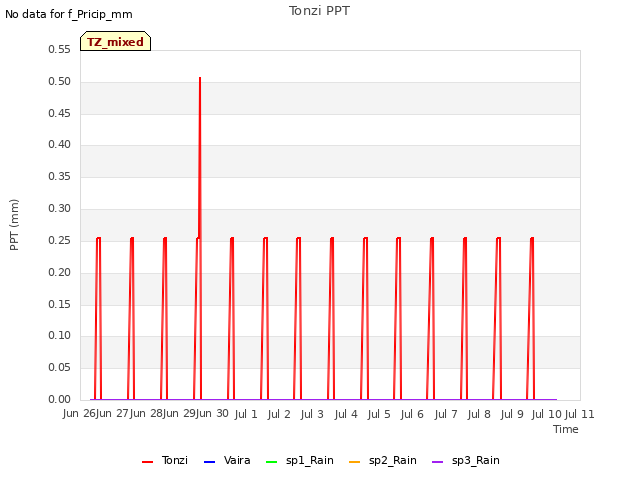Viewport: 640px width, 480px height.
Task: Click the Jul 5 x-axis tick label
Action: 379,414
